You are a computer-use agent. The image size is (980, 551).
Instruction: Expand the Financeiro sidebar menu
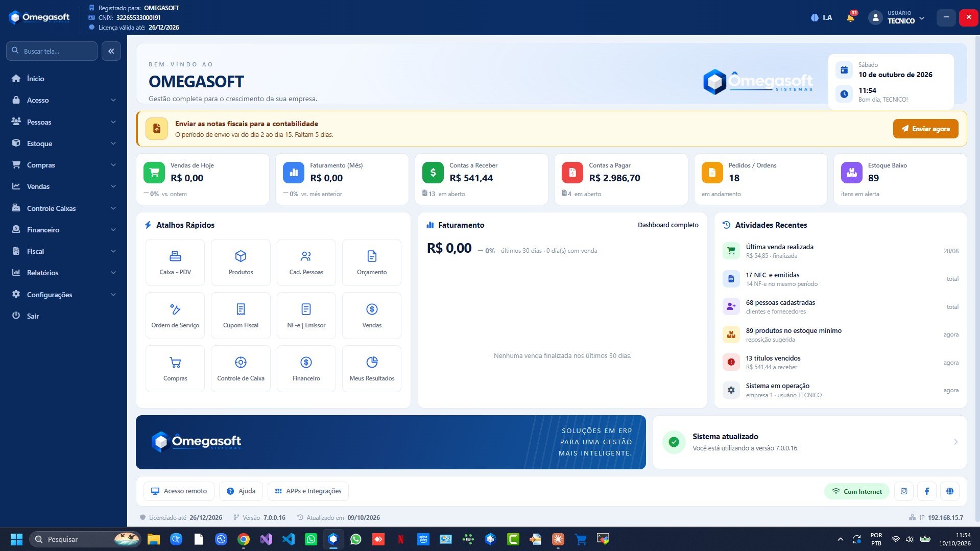(64, 230)
